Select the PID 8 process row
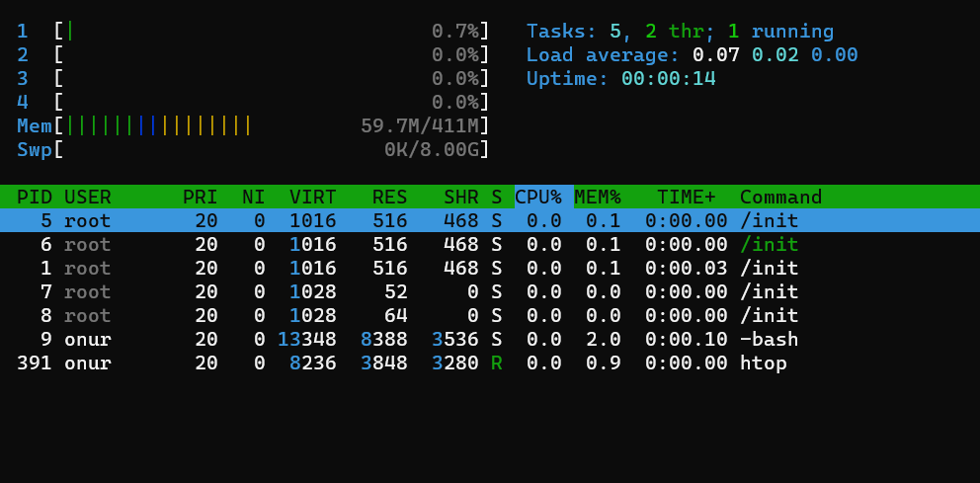 490,315
